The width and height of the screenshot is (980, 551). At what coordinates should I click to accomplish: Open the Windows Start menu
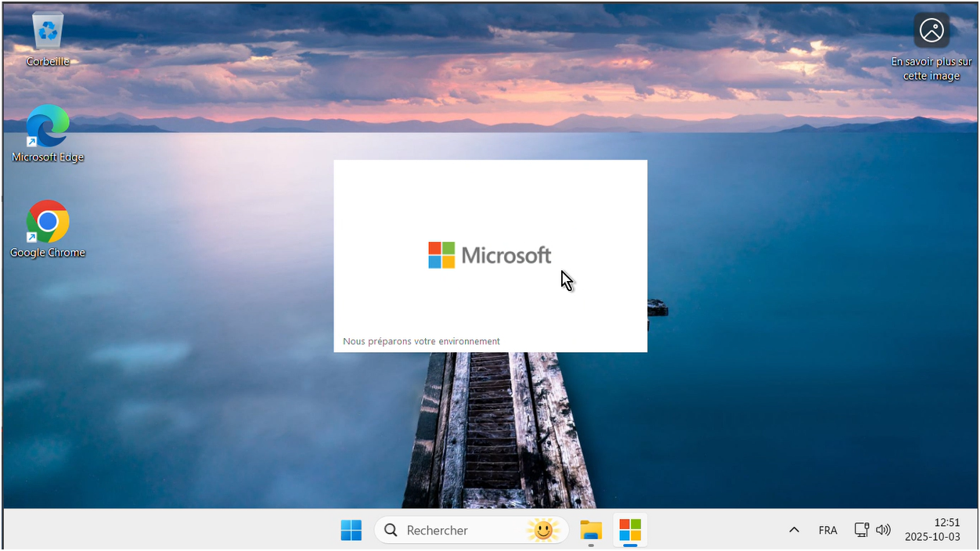[x=351, y=530]
